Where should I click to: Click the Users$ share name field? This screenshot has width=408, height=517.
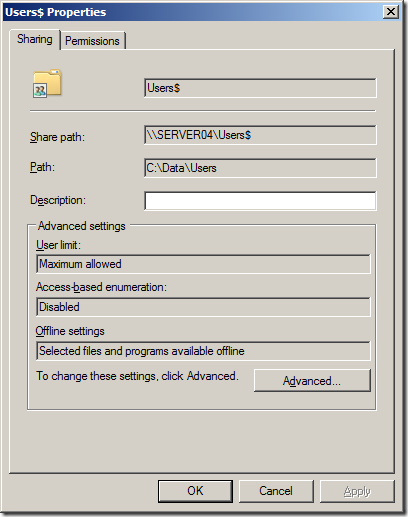260,88
